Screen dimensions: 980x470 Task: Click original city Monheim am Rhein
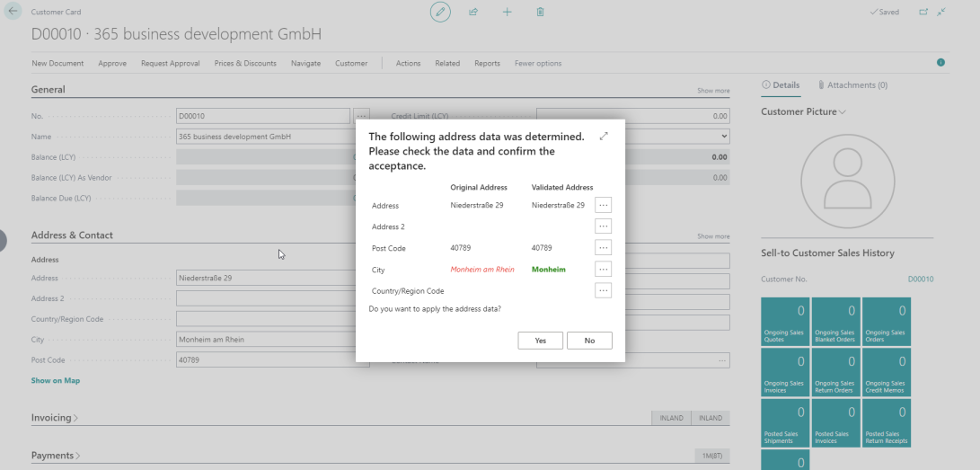[482, 270]
